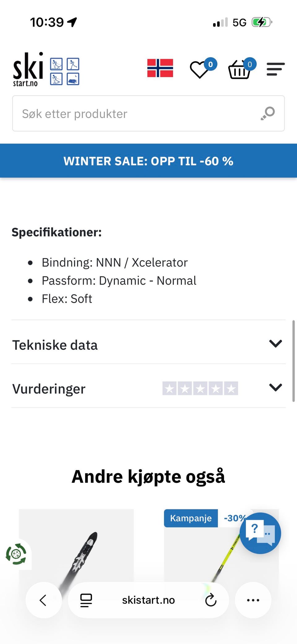Viewport: 297px width, 644px height.
Task: Go back with browser back arrow
Action: pos(43,600)
